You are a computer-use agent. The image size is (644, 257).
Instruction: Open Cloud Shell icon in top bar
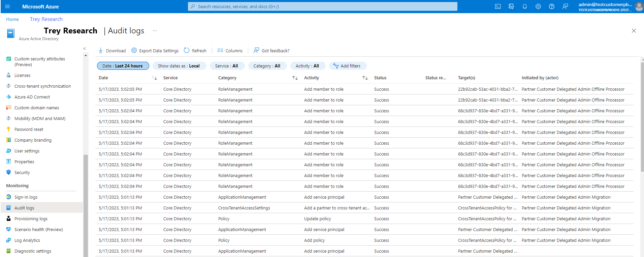(x=498, y=6)
